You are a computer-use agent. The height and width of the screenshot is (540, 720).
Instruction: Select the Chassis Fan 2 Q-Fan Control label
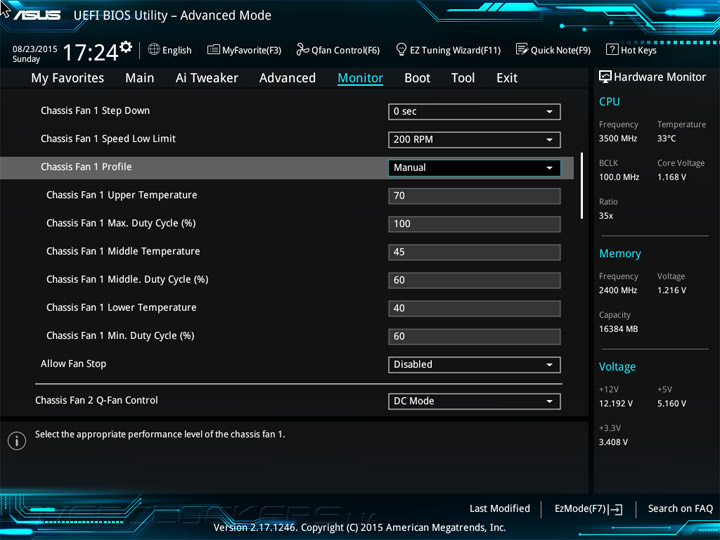coord(96,400)
